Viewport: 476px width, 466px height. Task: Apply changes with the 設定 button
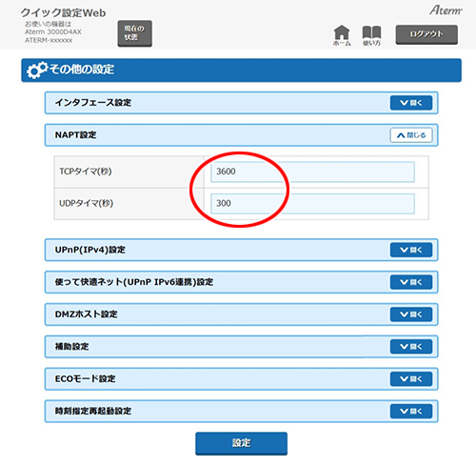click(241, 443)
